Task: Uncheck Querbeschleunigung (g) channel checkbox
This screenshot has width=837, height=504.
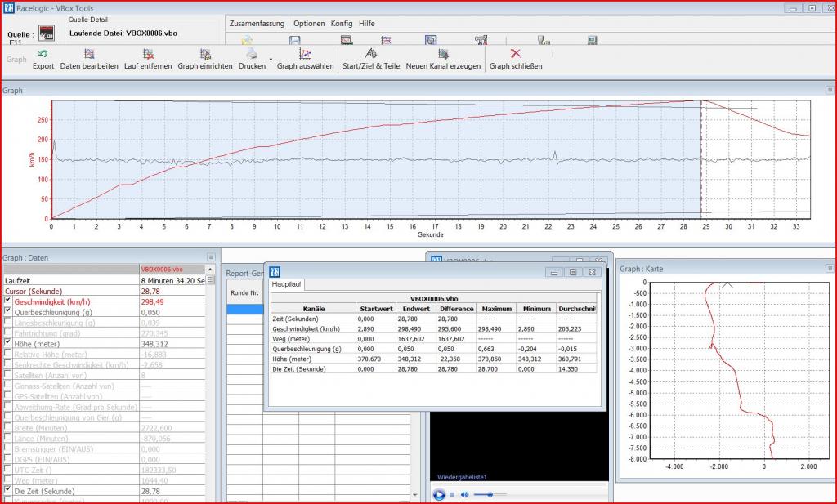Action: (x=8, y=311)
